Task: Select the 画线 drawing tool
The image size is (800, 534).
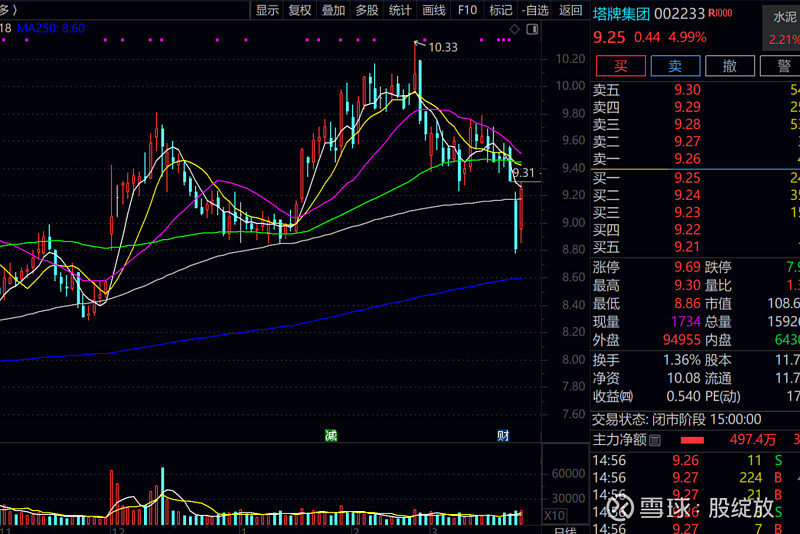Action: 434,10
